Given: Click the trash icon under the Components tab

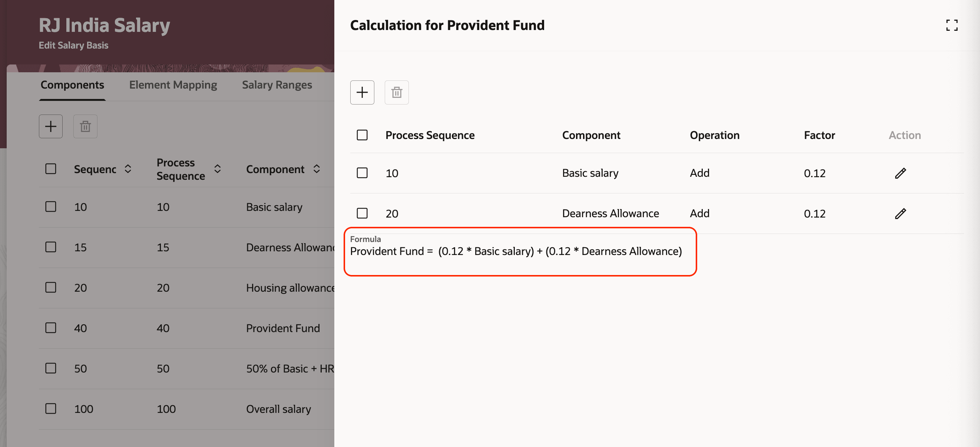Looking at the screenshot, I should click(85, 126).
